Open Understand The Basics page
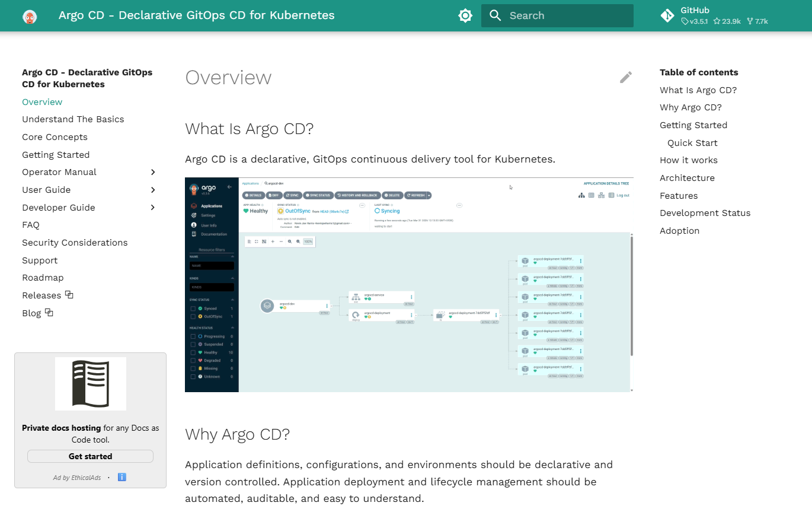812x512 pixels. coord(73,119)
